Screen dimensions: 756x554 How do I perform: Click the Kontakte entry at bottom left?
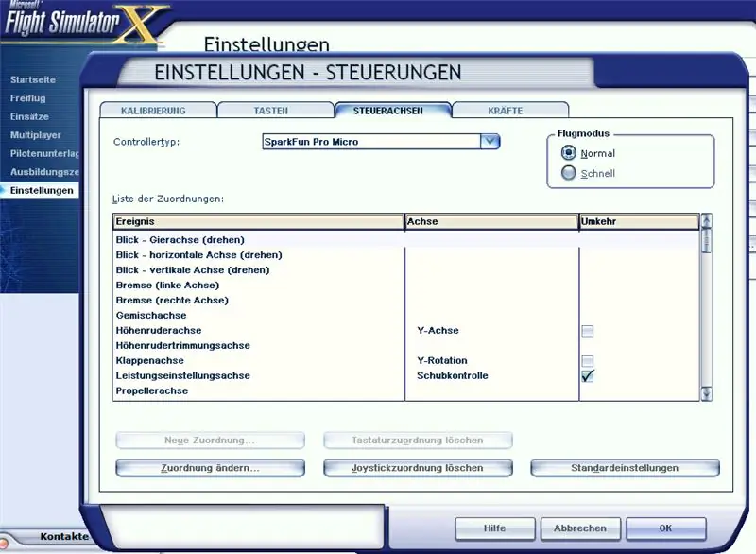point(64,536)
